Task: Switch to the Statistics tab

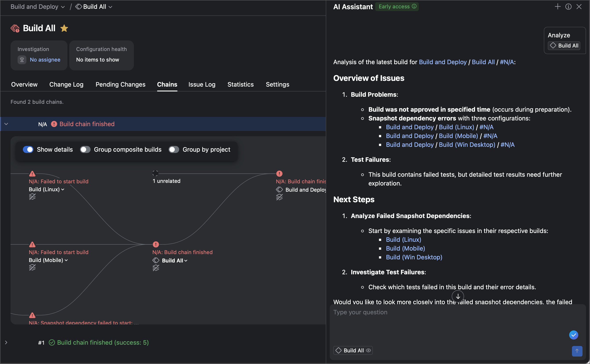Action: [x=240, y=84]
